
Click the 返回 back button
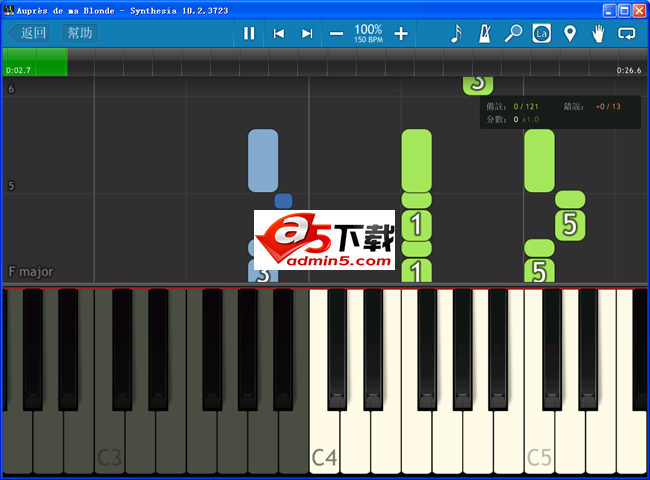29,33
